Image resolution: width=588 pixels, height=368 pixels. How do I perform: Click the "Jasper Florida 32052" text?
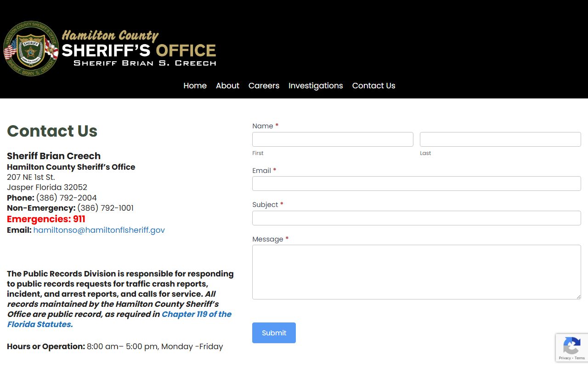coord(47,187)
